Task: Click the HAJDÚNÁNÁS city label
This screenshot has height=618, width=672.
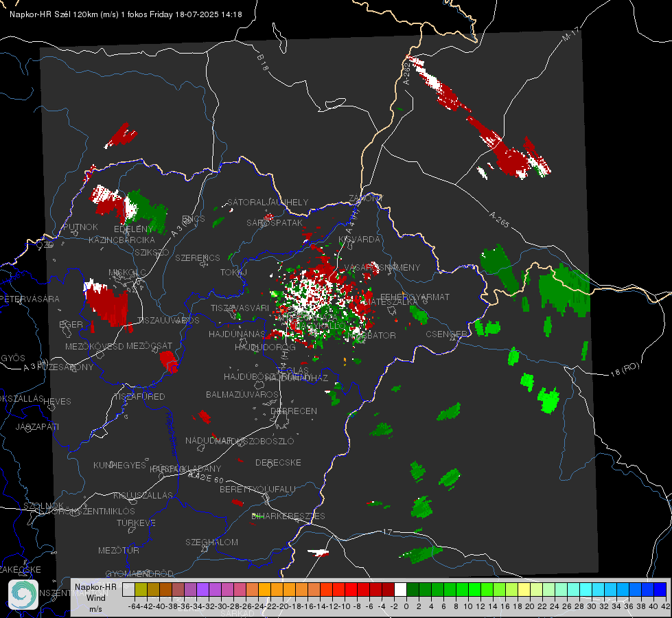Action: click(237, 334)
